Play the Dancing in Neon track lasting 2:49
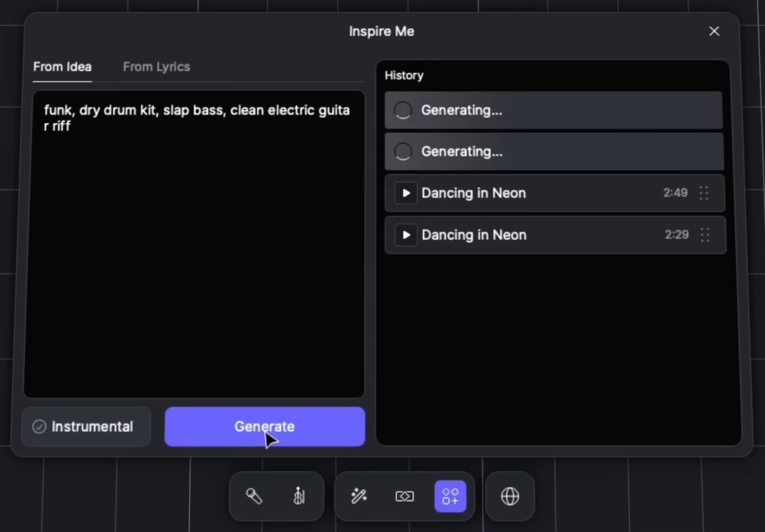Viewport: 765px width, 532px height. pos(406,193)
